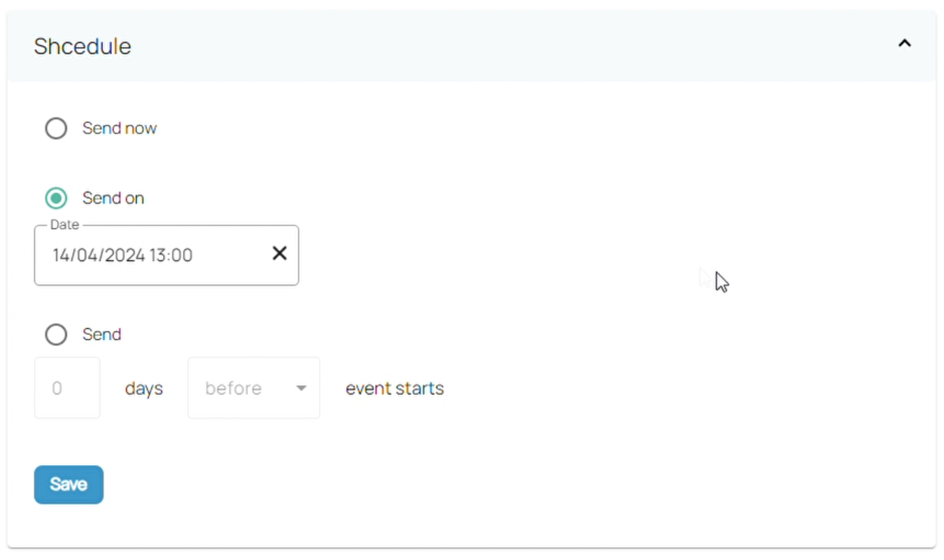Image resolution: width=944 pixels, height=560 pixels.
Task: Click the placeholder 0 in days field
Action: pos(57,388)
